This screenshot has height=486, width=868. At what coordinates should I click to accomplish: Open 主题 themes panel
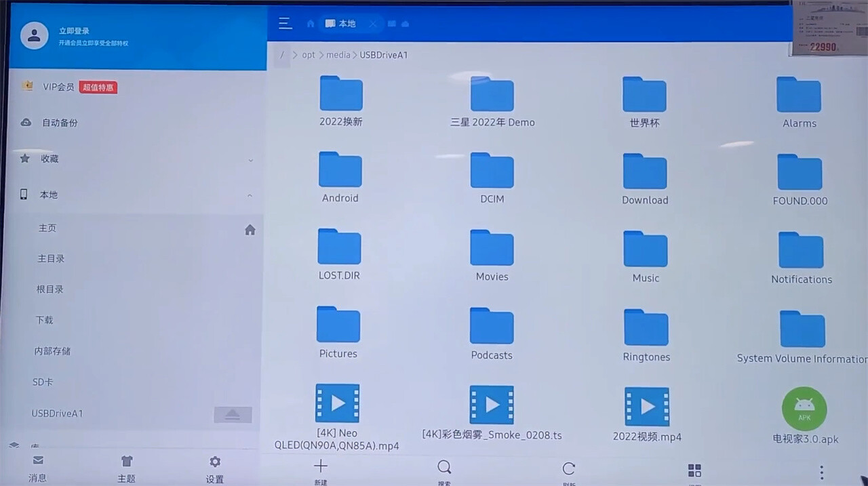pos(126,468)
